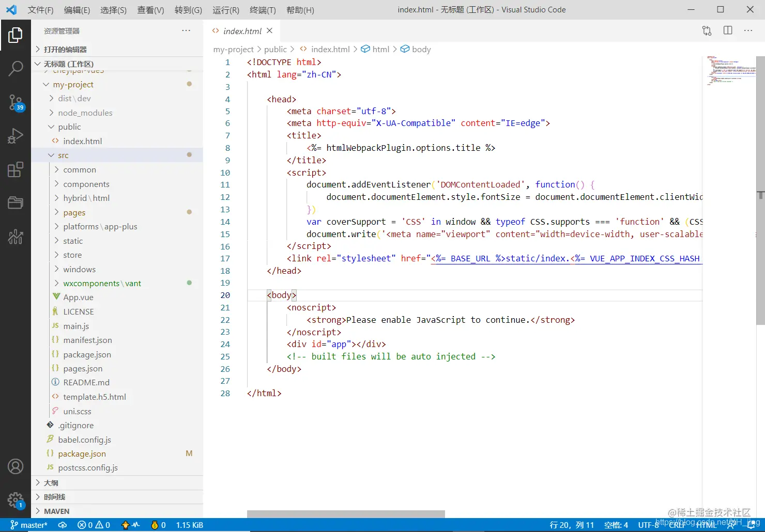Open the 选择(S) menu
Viewport: 765px width, 532px height.
[113, 10]
